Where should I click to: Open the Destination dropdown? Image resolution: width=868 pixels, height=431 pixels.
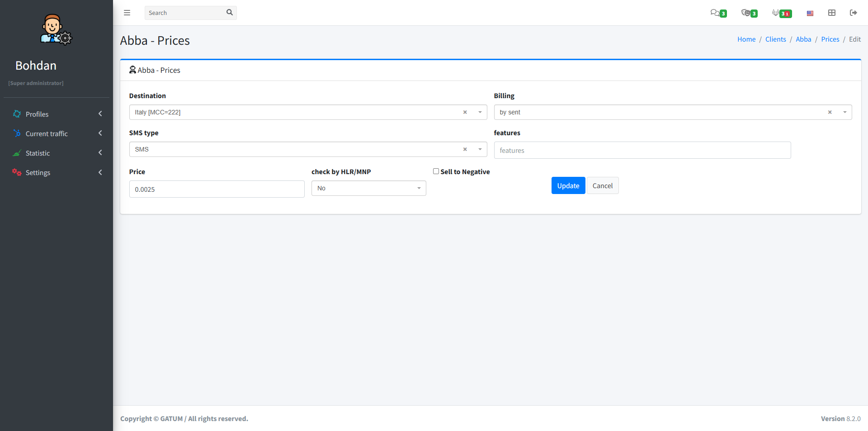[298, 112]
